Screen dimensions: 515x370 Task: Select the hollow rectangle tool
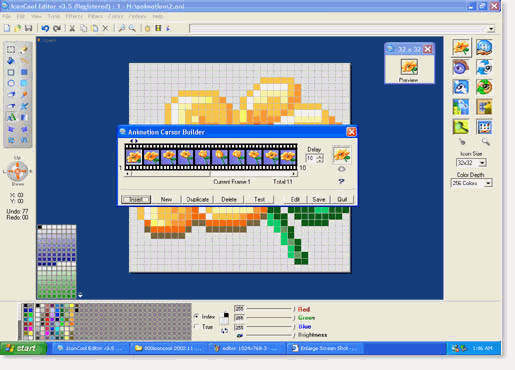(11, 72)
